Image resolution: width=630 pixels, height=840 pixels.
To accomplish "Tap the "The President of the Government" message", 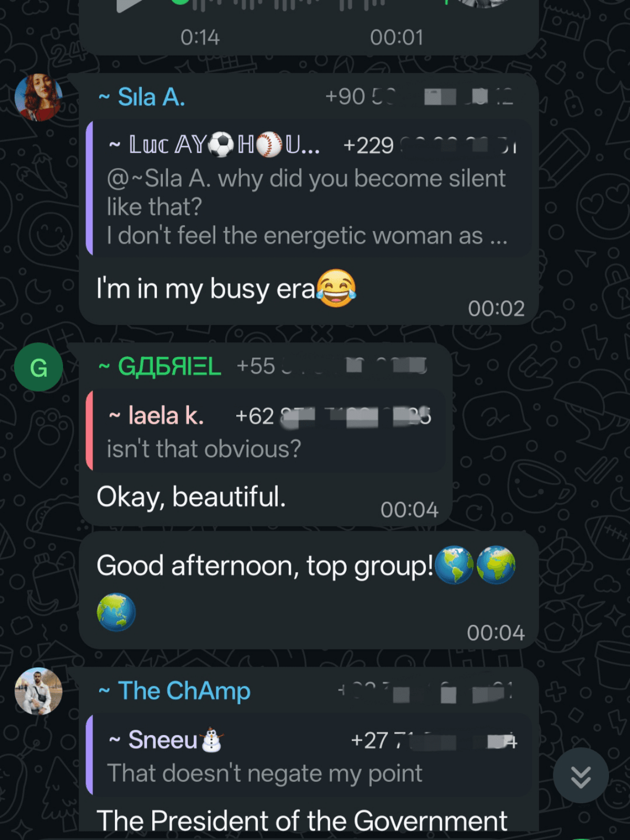I will point(302,820).
